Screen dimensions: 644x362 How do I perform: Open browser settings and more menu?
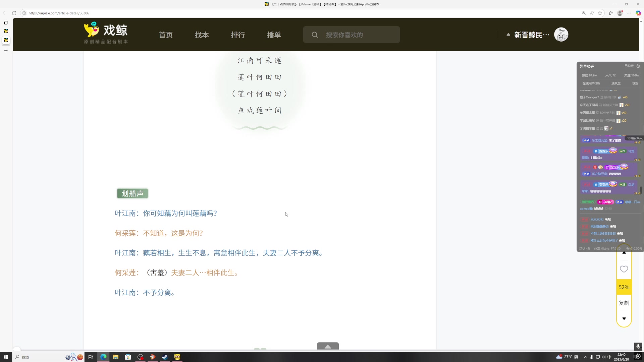tap(629, 13)
